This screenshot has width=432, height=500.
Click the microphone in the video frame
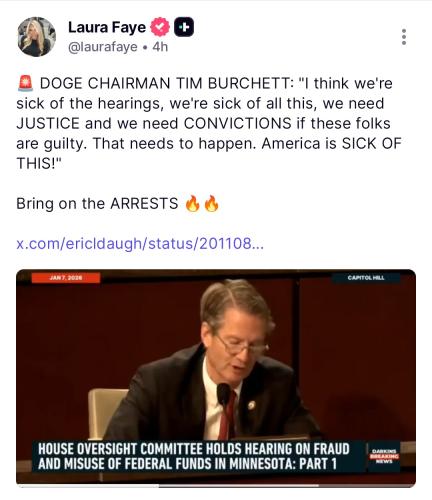[x=224, y=394]
